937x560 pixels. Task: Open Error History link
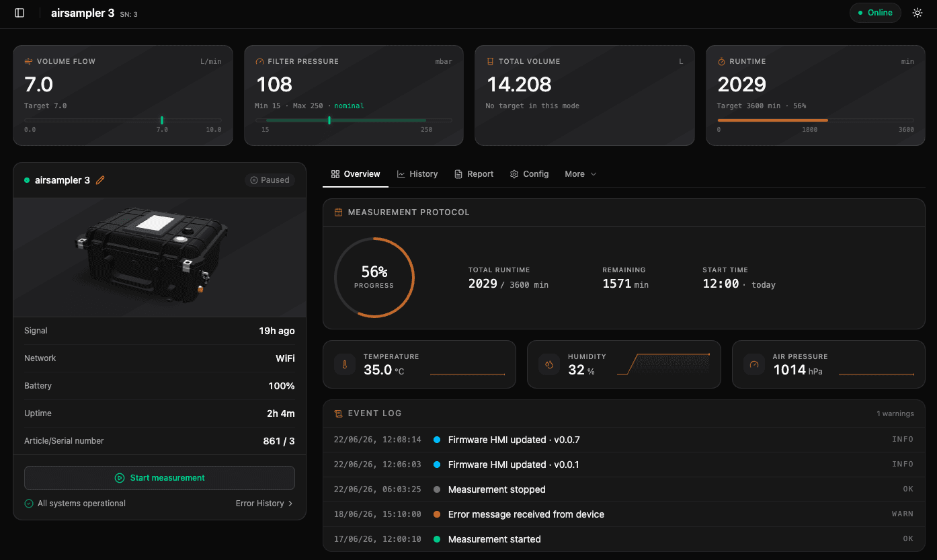(x=264, y=504)
